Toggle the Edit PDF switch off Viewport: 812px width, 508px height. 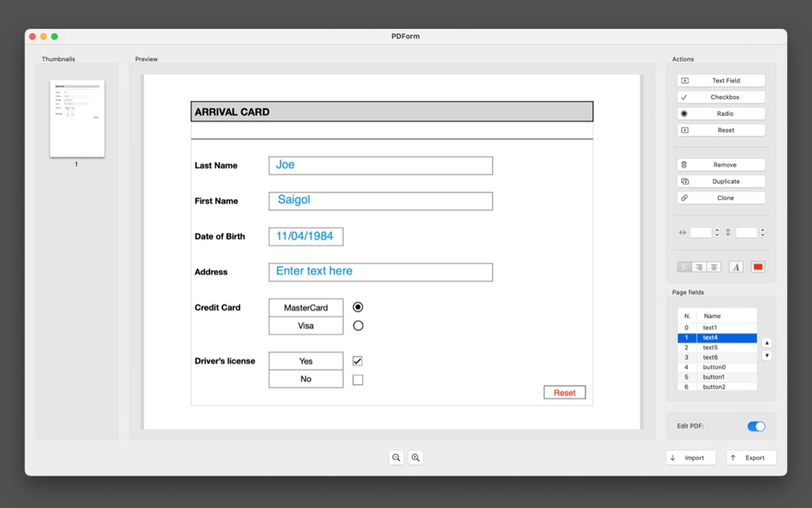pos(756,426)
